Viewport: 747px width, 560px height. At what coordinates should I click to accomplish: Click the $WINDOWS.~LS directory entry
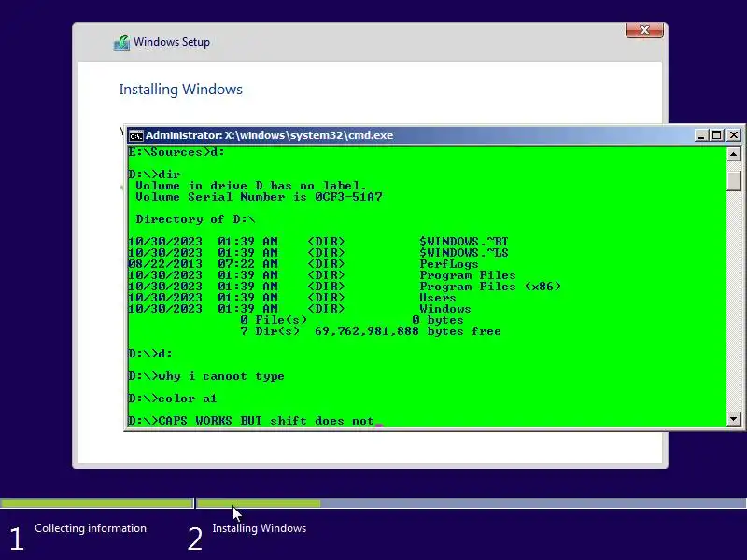pyautogui.click(x=463, y=252)
